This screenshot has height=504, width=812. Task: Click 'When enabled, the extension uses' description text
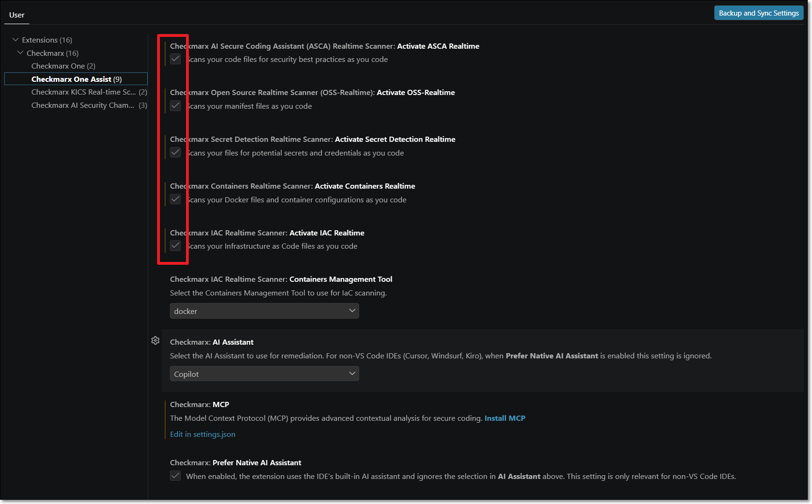(461, 476)
